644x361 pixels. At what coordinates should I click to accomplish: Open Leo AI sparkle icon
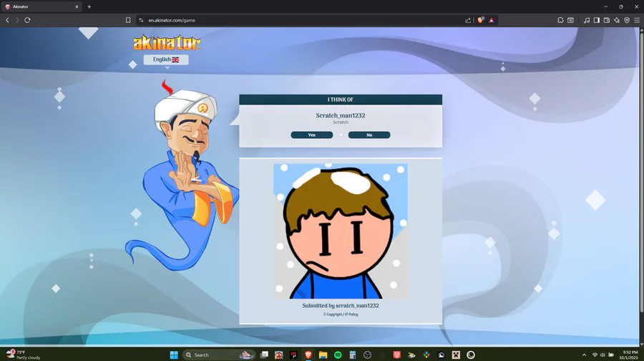617,20
